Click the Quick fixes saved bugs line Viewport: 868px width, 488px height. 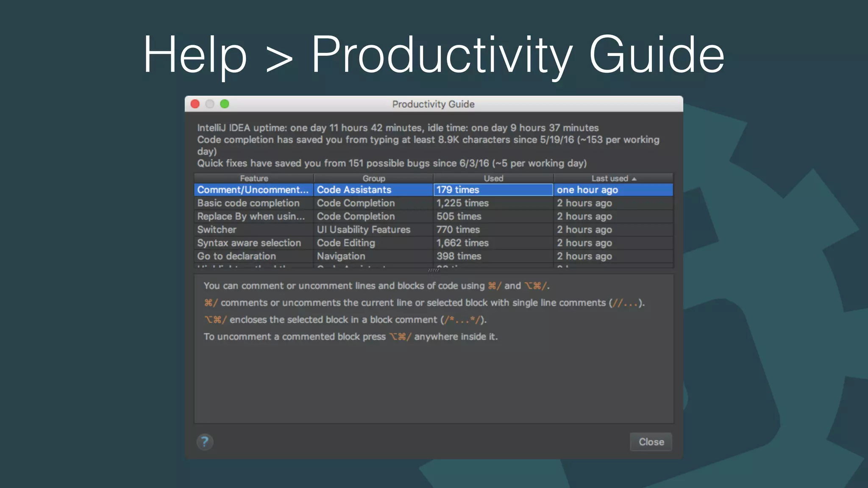[x=392, y=164]
